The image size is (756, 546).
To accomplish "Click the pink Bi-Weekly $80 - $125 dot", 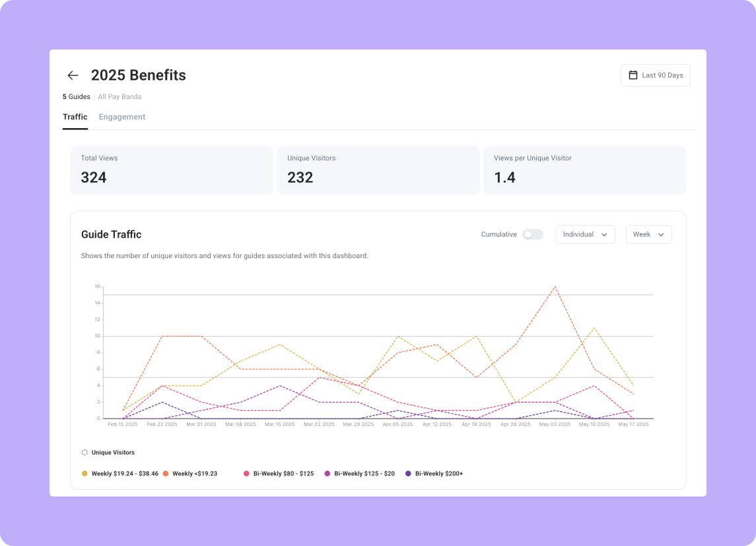I will (246, 473).
